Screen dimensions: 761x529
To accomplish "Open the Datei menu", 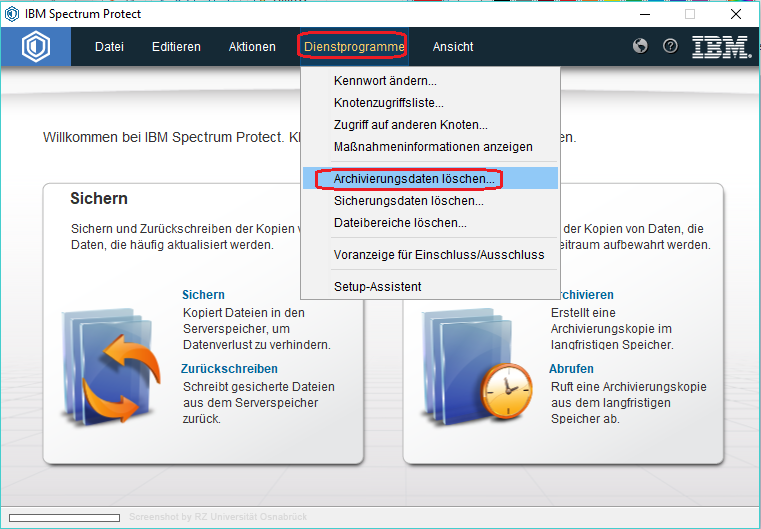I will pyautogui.click(x=109, y=47).
